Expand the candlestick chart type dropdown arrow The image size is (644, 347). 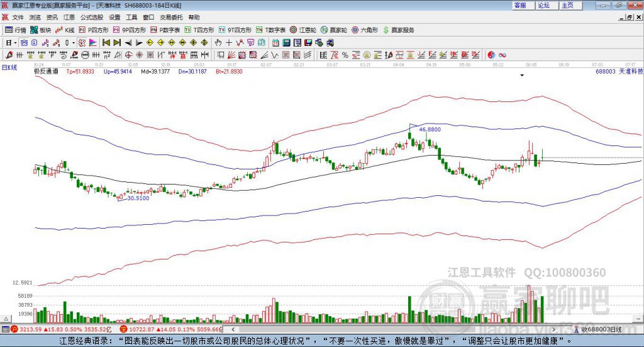coord(74,43)
